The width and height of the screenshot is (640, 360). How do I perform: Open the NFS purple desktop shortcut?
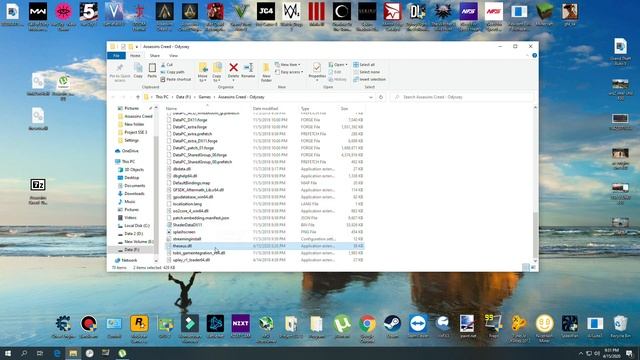click(468, 12)
